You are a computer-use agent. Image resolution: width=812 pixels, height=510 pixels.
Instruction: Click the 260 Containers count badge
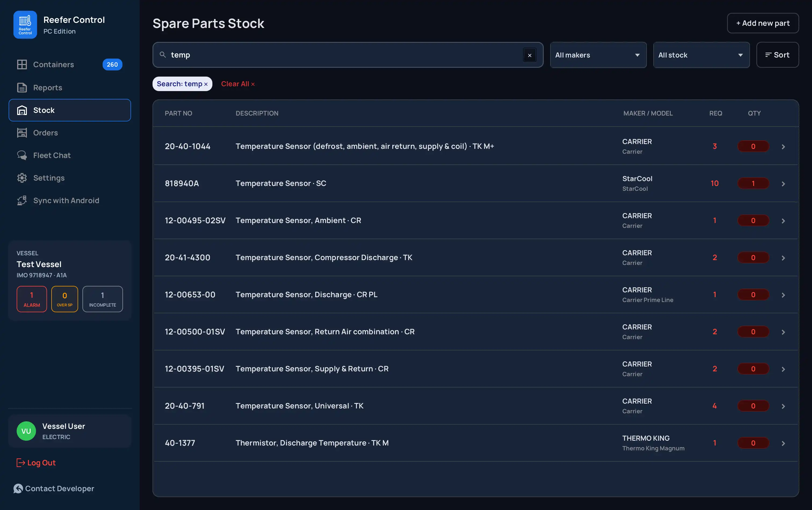pos(112,64)
